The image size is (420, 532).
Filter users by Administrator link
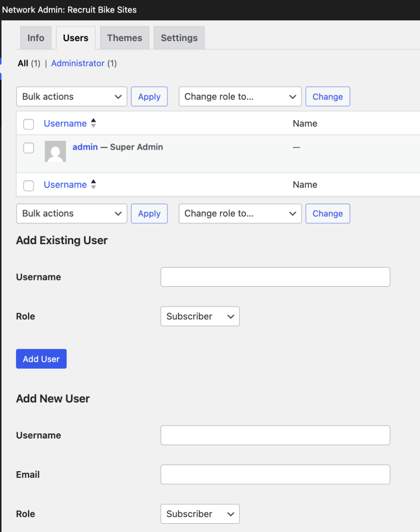tap(78, 63)
